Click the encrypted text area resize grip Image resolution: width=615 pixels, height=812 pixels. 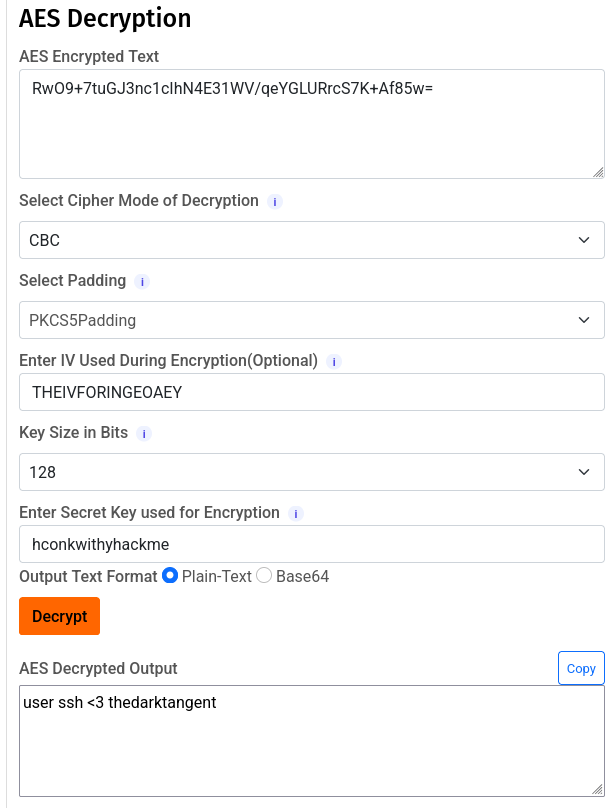(599, 173)
